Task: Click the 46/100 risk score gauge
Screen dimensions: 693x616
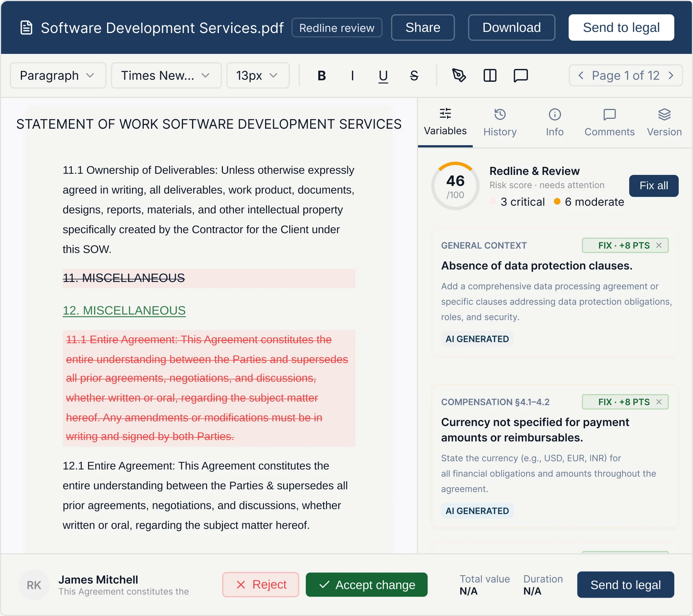Action: (x=455, y=186)
